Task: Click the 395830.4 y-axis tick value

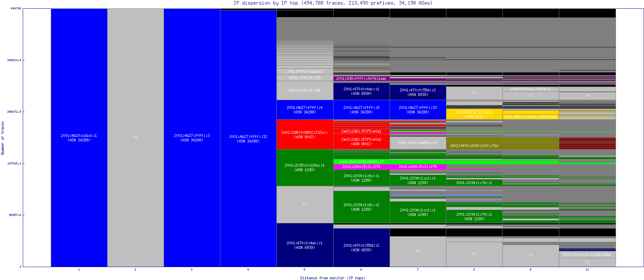Action: pyautogui.click(x=14, y=60)
